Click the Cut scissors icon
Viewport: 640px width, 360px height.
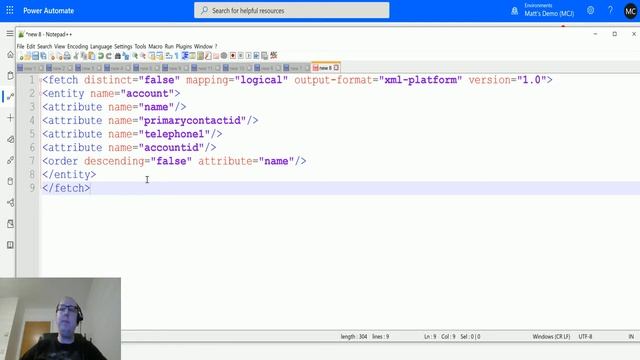[76, 56]
